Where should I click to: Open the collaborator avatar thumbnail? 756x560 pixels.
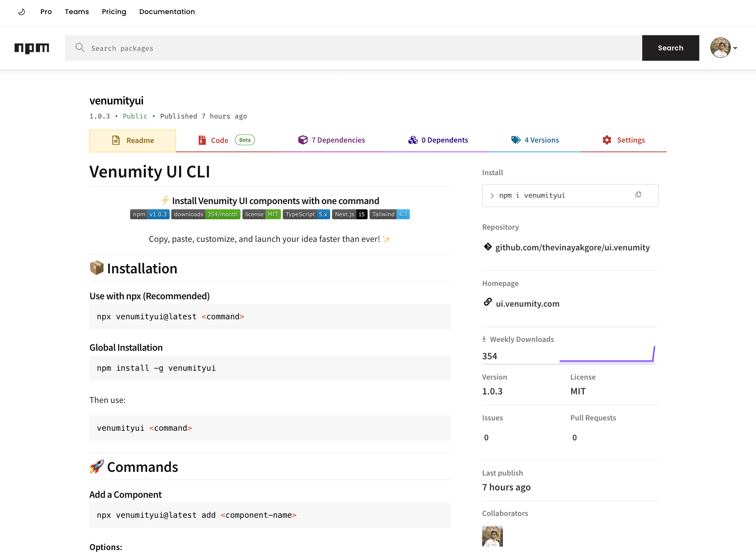(x=493, y=536)
